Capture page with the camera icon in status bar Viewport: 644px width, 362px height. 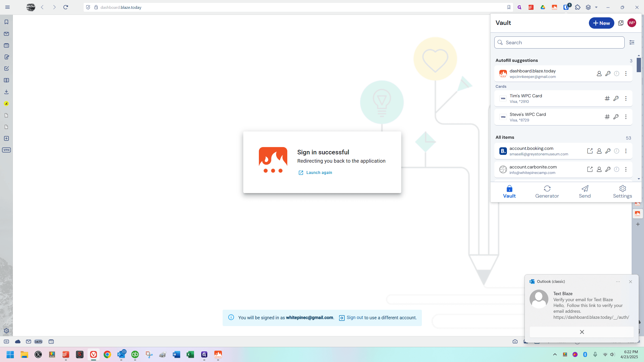click(x=515, y=342)
